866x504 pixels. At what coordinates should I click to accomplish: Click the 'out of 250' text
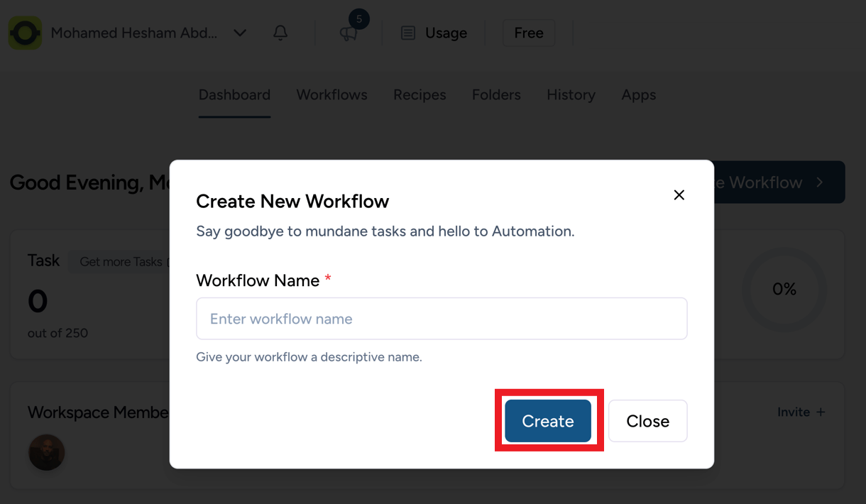[x=58, y=333]
